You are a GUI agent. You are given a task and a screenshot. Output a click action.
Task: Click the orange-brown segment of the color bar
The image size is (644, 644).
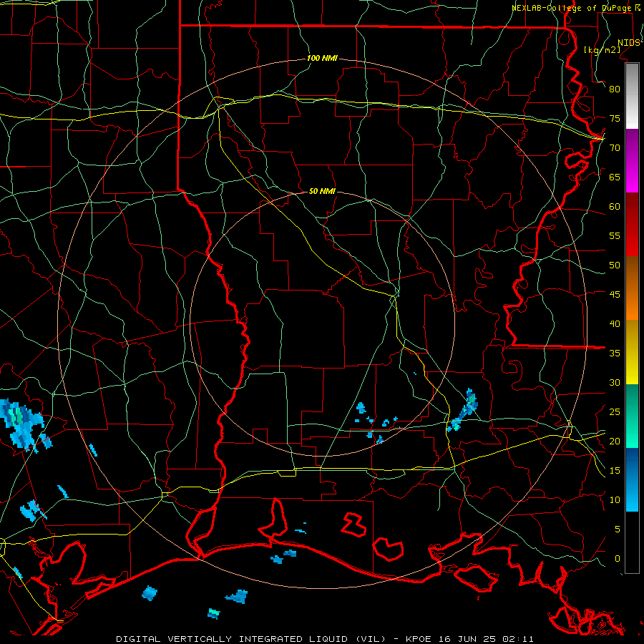point(632,288)
